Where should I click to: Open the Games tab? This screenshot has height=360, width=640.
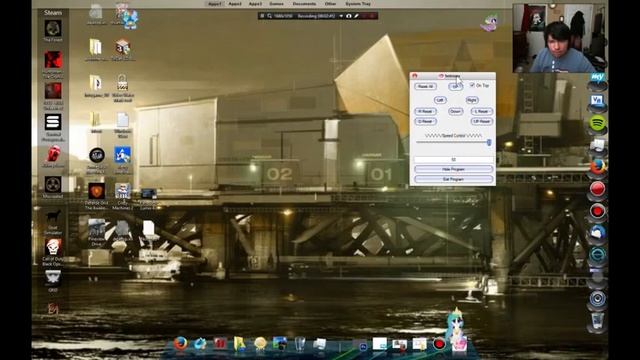click(276, 4)
